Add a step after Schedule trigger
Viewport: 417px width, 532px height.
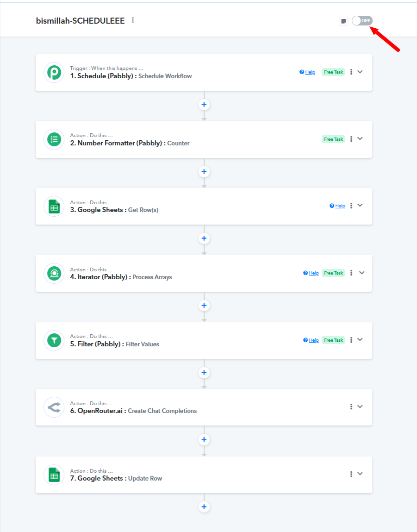pyautogui.click(x=204, y=105)
